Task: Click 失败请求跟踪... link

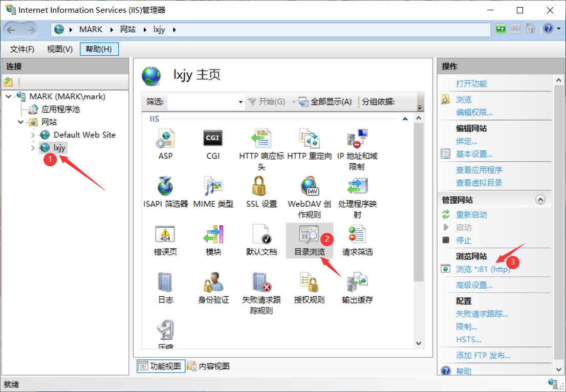Action: (x=482, y=314)
